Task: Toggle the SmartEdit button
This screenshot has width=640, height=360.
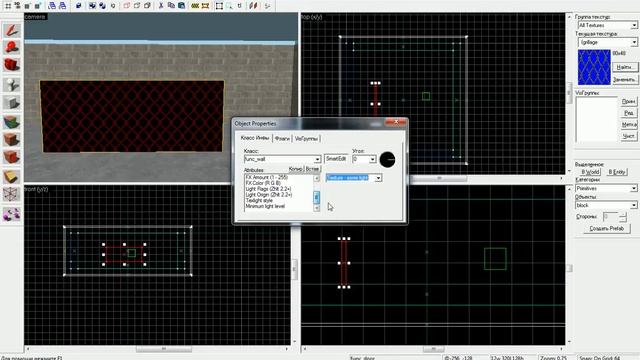Action: (336, 158)
